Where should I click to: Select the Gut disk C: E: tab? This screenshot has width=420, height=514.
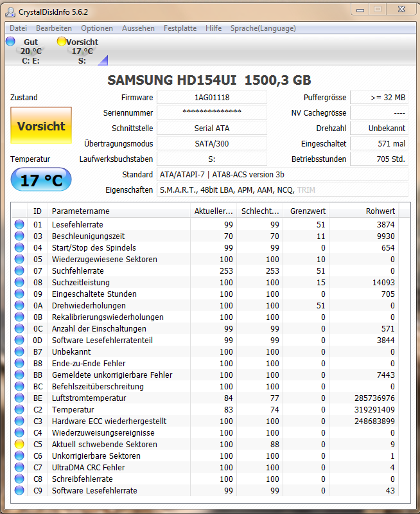point(31,51)
